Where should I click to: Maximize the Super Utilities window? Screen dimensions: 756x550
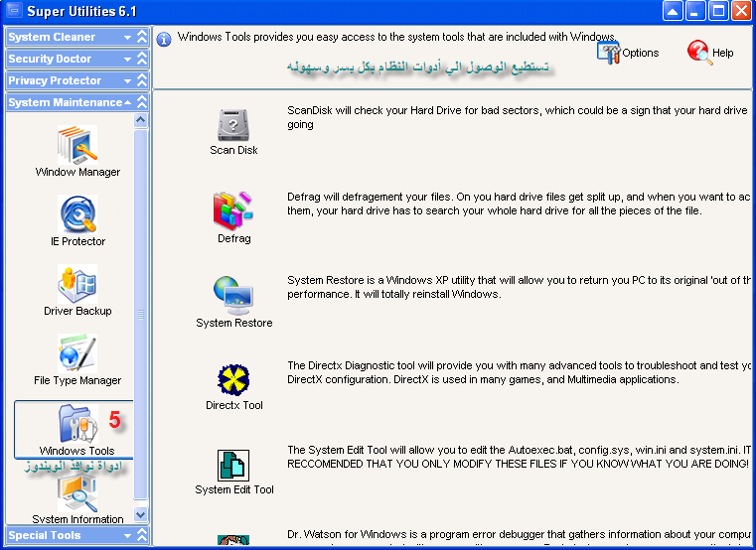[x=718, y=11]
